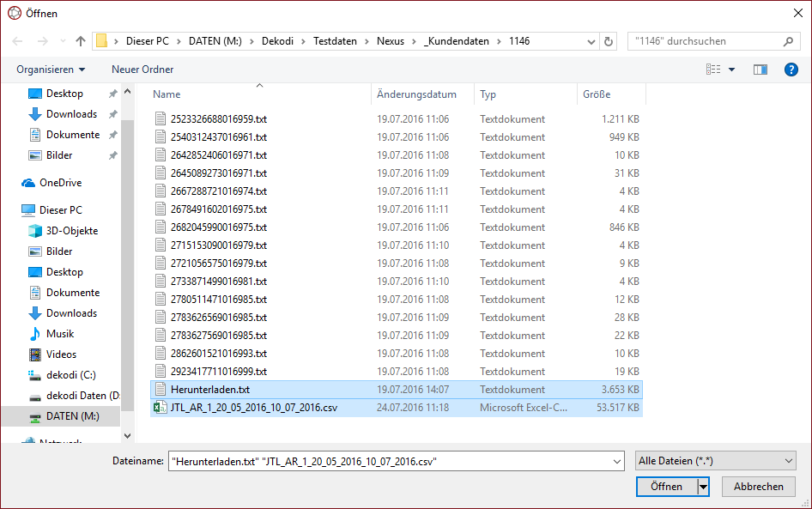Open OneDrive in the navigation pane

pyautogui.click(x=60, y=183)
